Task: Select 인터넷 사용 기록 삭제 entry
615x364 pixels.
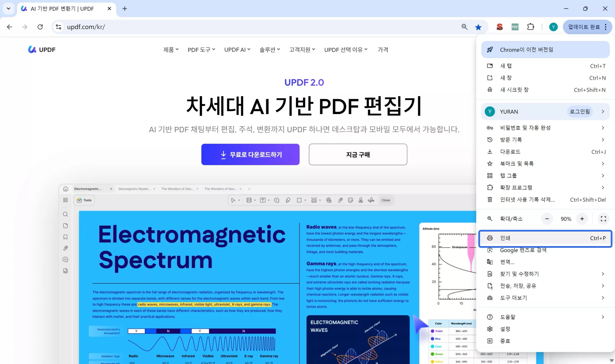Action: (x=545, y=200)
